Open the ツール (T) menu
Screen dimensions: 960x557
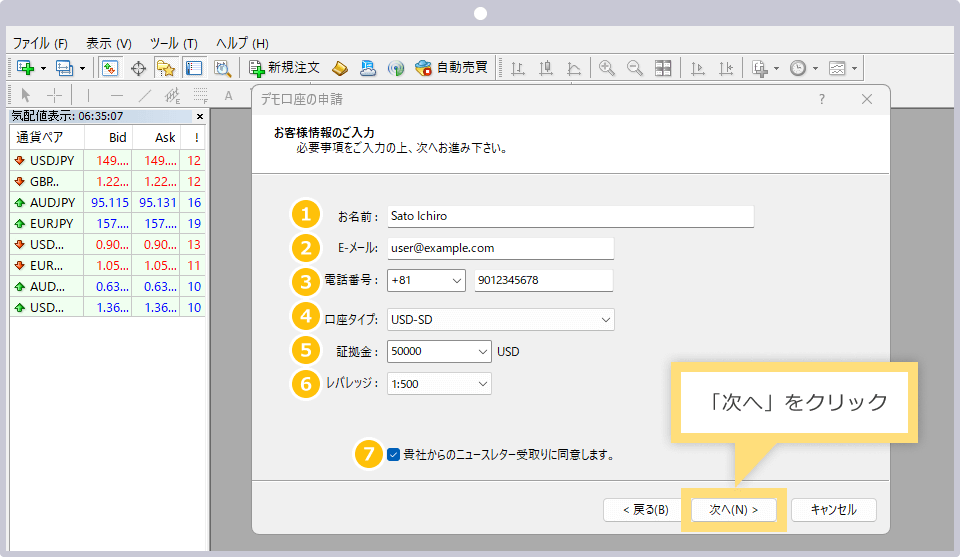(x=174, y=43)
